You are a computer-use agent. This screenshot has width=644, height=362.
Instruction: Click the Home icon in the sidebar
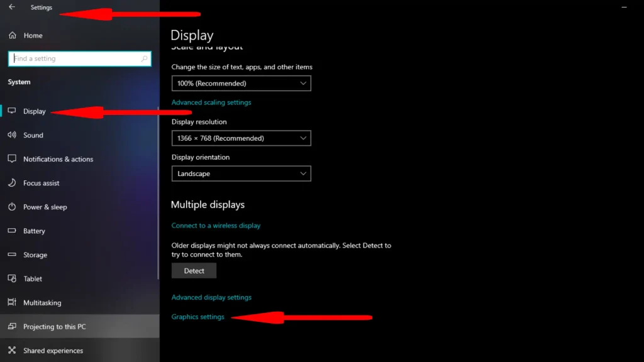click(13, 35)
